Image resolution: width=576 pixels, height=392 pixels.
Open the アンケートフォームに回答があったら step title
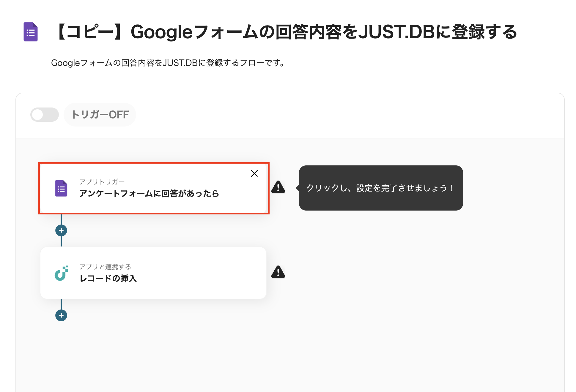[149, 194]
